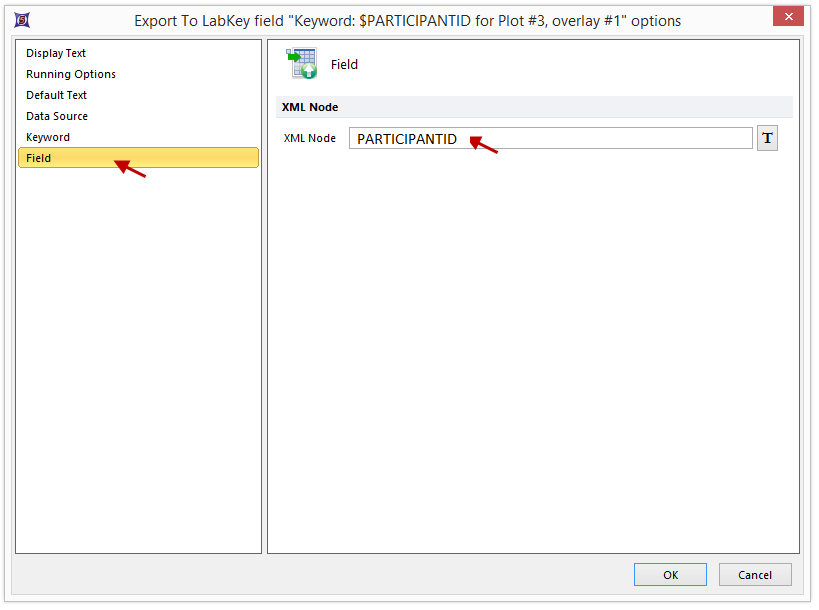
Task: Open the insert text token T button
Action: pos(767,138)
